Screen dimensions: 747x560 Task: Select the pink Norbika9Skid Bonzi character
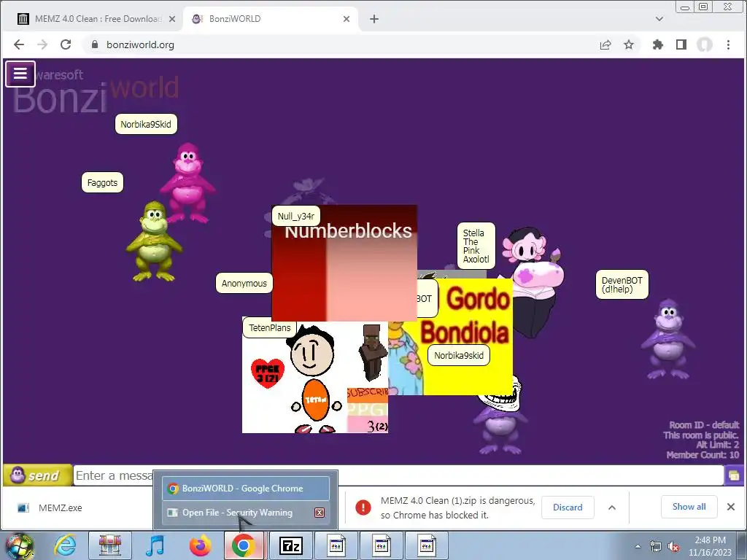[x=187, y=183]
